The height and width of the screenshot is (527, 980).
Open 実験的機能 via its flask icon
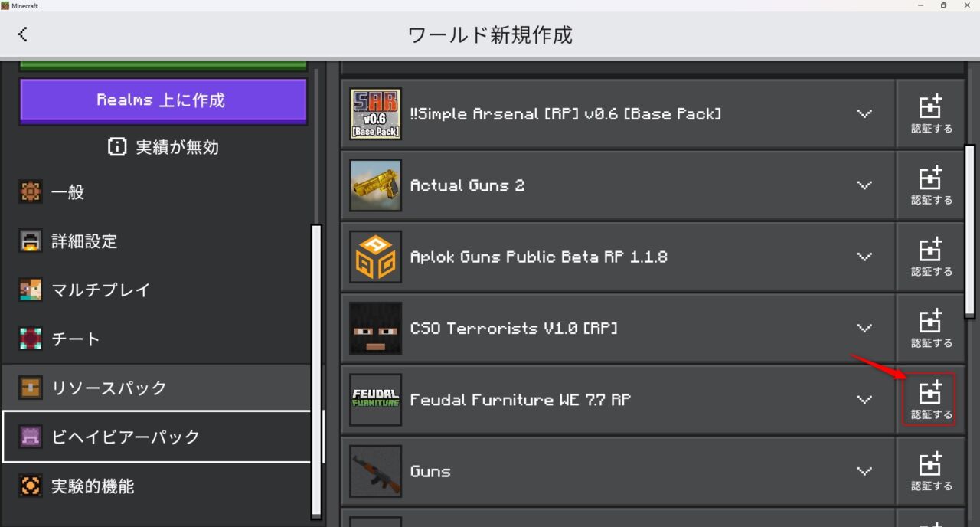click(x=30, y=486)
